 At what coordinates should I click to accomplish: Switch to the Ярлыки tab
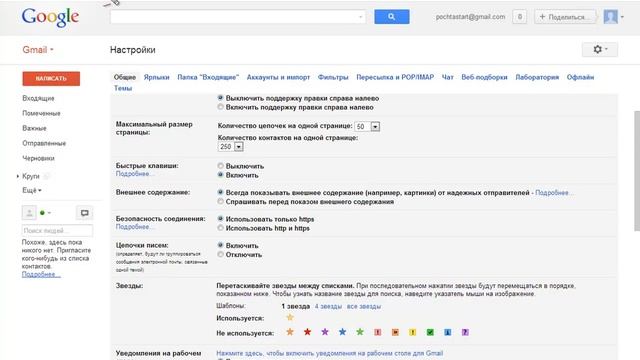tap(156, 77)
